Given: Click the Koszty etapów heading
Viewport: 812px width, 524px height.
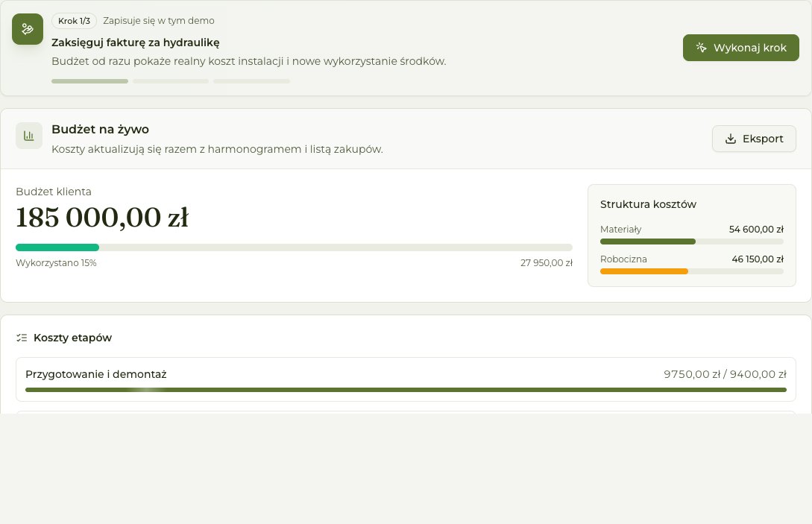Looking at the screenshot, I should [72, 338].
